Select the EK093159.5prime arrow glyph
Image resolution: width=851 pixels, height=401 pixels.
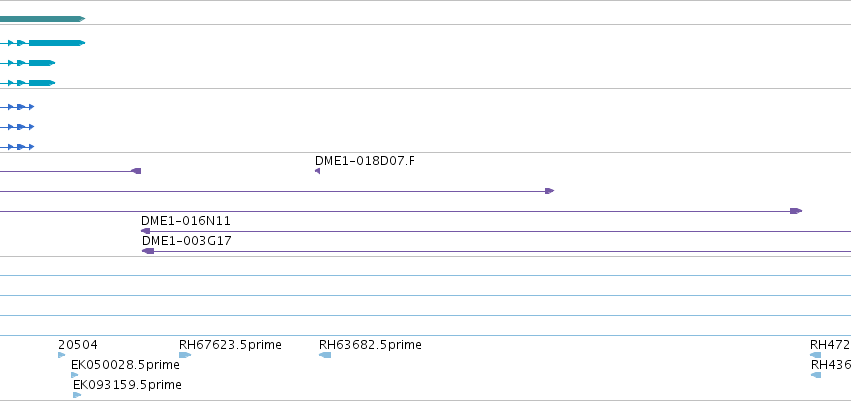click(77, 395)
